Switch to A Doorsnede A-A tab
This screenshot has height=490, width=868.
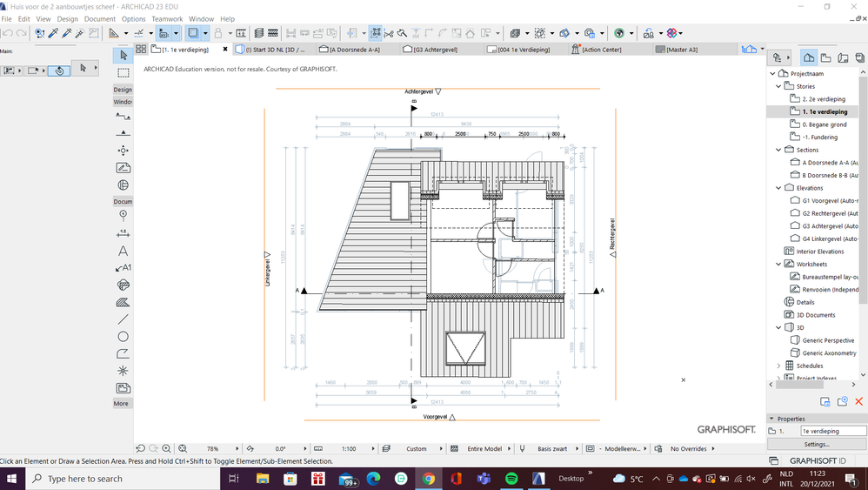click(357, 50)
